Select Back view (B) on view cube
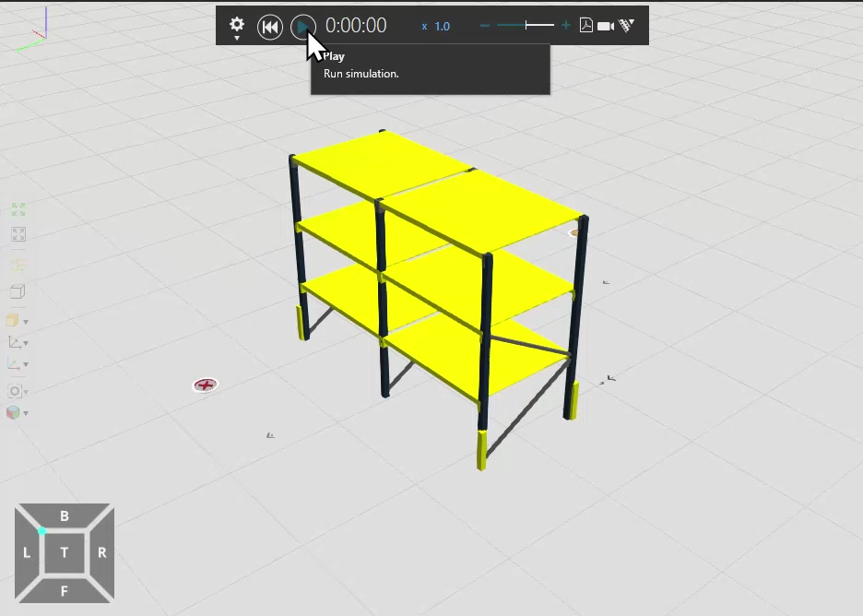The height and width of the screenshot is (616, 863). pos(65,516)
